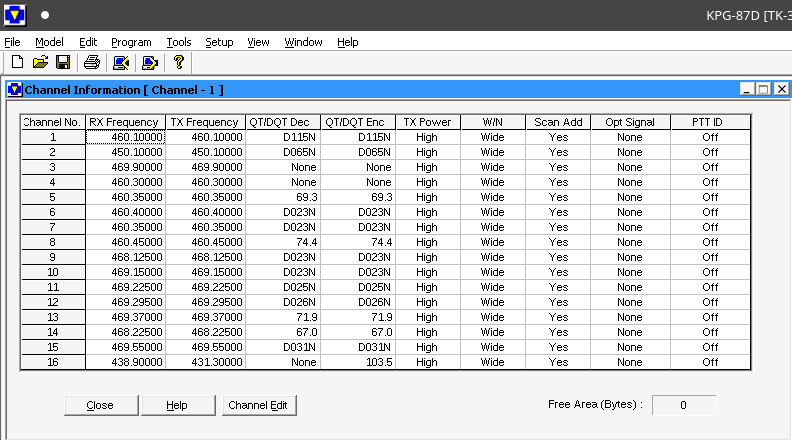Open the Setup menu
The width and height of the screenshot is (792, 440).
[x=219, y=42]
